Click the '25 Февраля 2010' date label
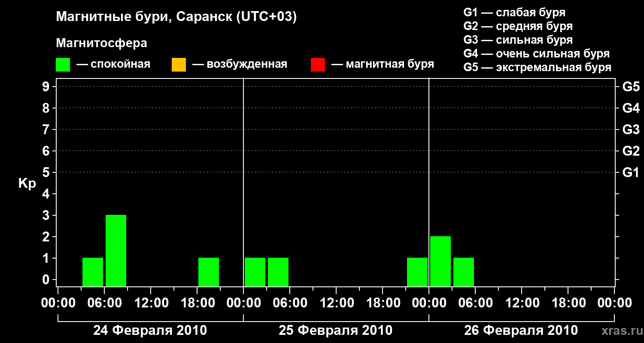644x343 pixels. coord(336,331)
